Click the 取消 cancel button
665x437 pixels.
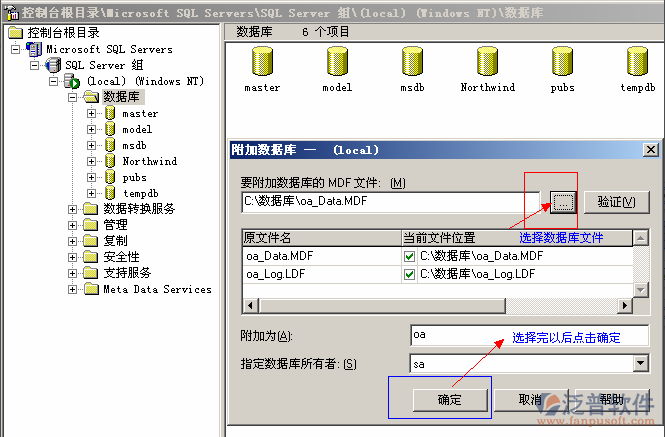531,400
